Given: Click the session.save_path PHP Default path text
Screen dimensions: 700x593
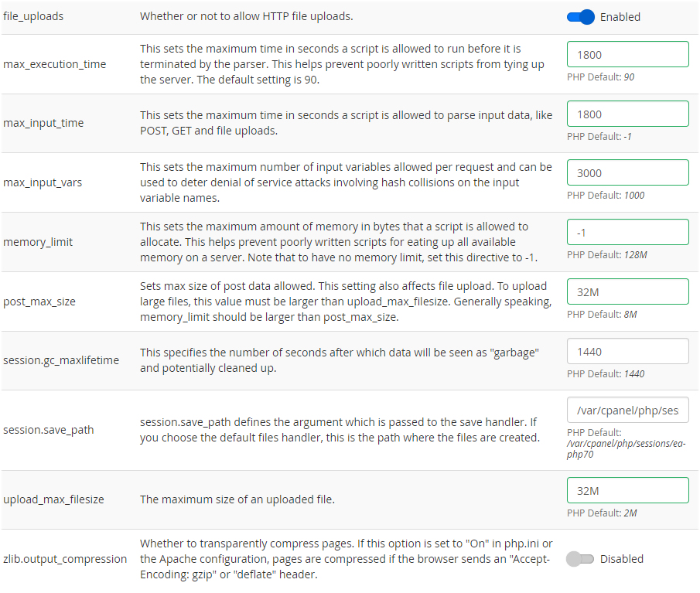Looking at the screenshot, I should 627,448.
